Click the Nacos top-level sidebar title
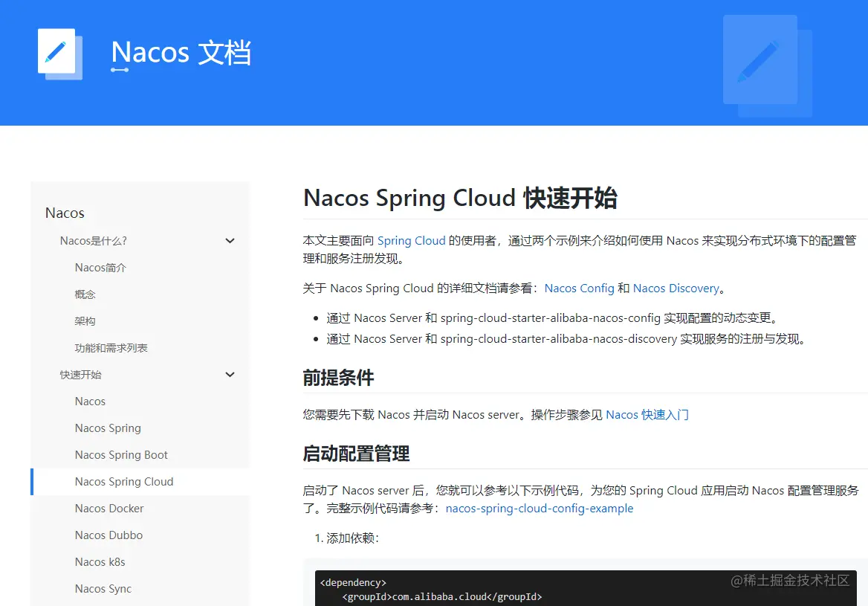 click(65, 213)
